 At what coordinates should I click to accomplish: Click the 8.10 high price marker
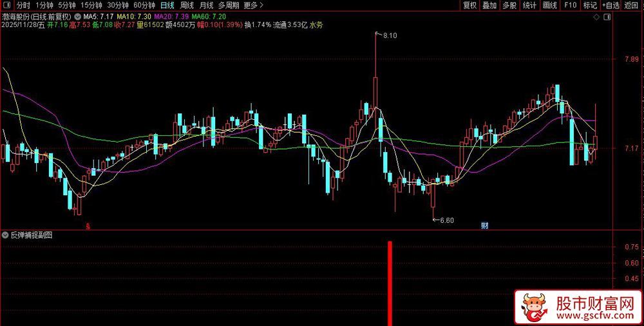click(x=390, y=36)
